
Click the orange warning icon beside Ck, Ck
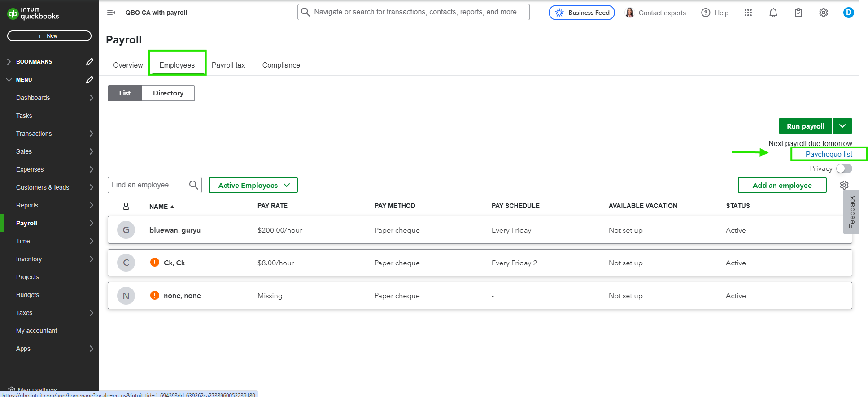[x=155, y=263]
